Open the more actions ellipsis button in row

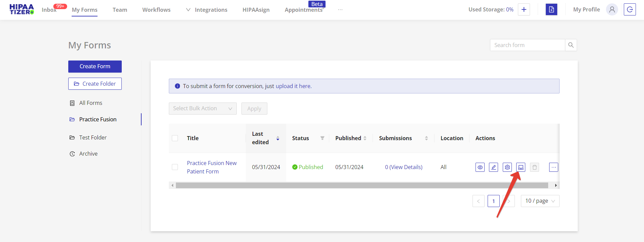point(554,167)
